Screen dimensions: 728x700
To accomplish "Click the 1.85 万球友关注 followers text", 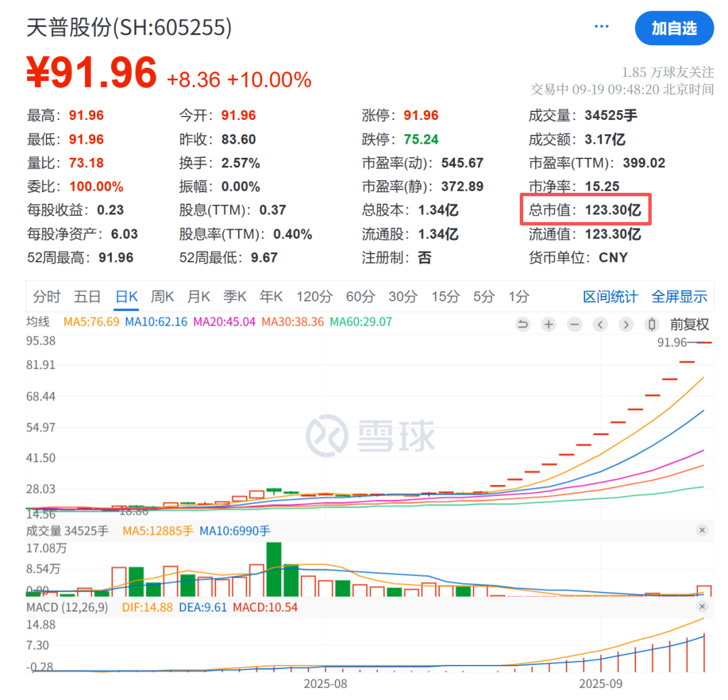I will pyautogui.click(x=667, y=72).
